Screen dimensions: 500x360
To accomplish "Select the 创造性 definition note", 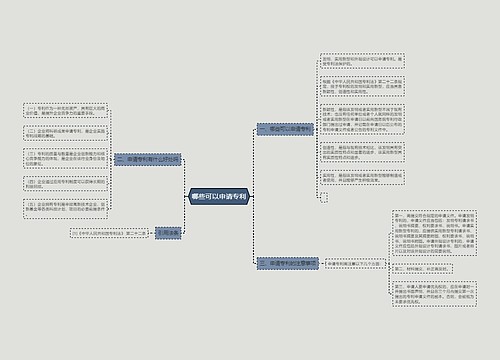I will click(x=362, y=152).
